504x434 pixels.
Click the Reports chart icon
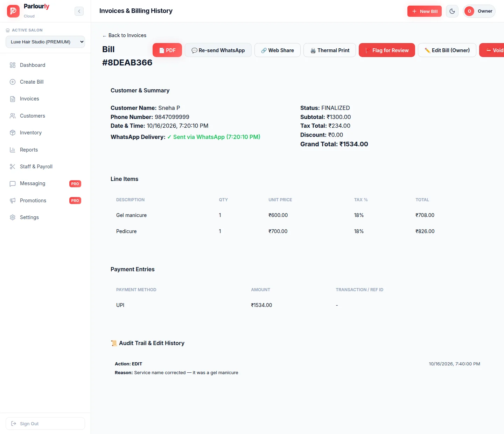[x=13, y=150]
